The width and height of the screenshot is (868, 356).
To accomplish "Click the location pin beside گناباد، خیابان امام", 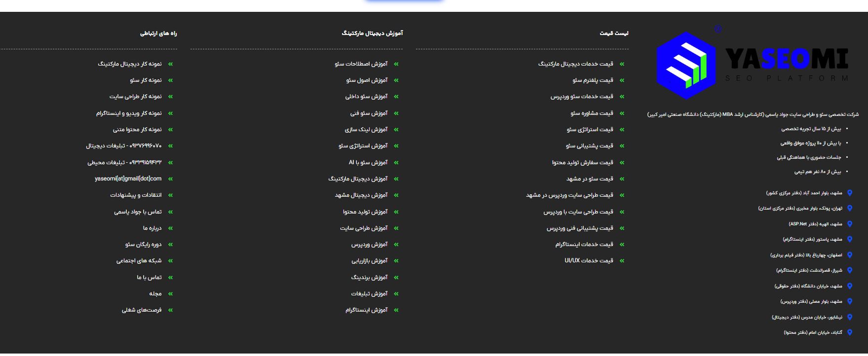I will coord(850,333).
